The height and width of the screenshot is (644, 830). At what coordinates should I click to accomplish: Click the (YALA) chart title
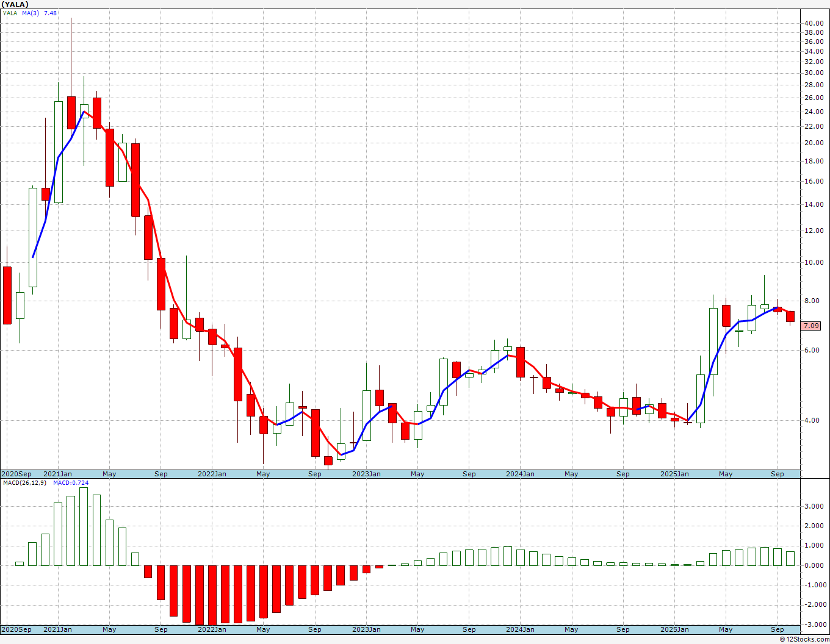tap(15, 4)
